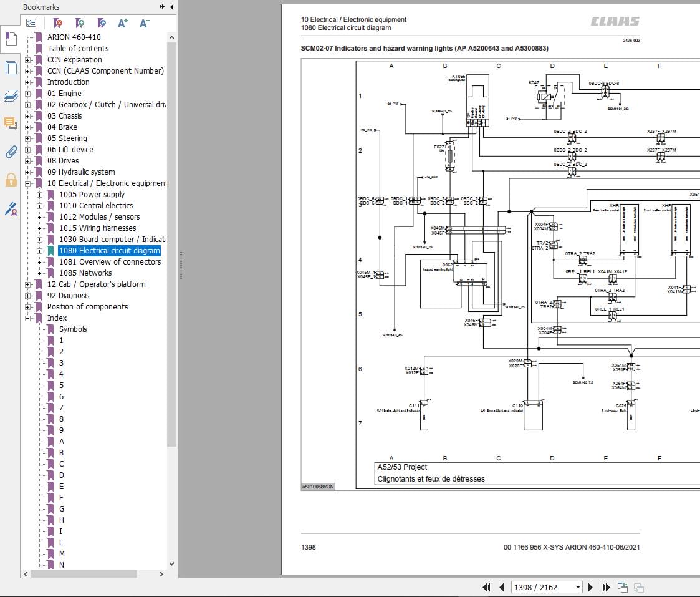Increase bookmark text size with A+
Image resolution: width=700 pixels, height=597 pixels.
point(123,23)
